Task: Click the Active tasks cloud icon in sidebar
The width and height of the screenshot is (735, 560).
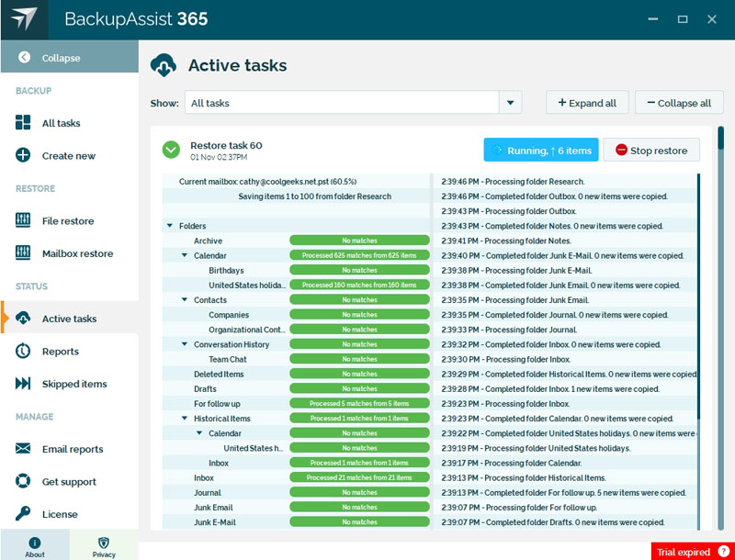Action: pos(23,319)
